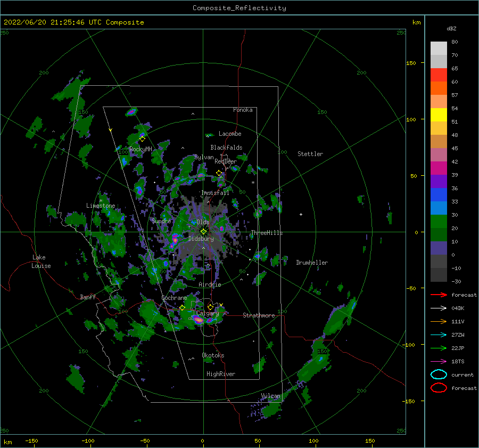Click the Drumheller label
Viewport: 479px width, 448px height.
[x=312, y=263]
